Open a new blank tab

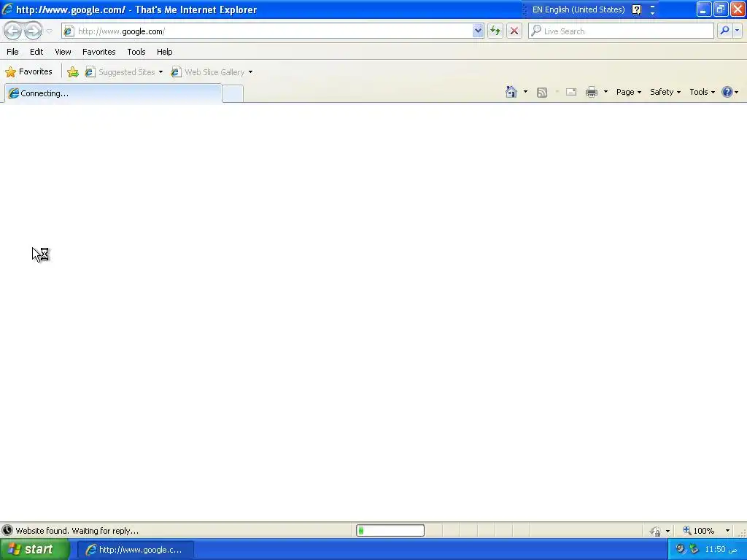(233, 93)
